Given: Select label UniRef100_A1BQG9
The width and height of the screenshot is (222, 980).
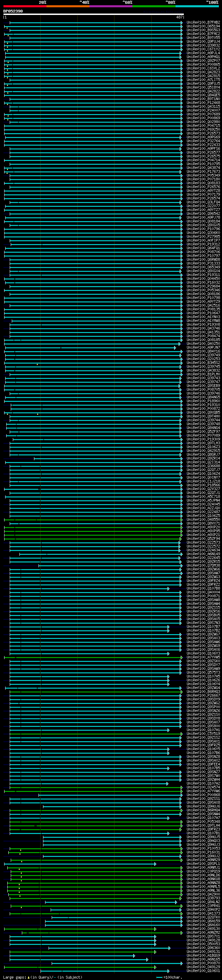Looking at the screenshot, I should pyautogui.click(x=203, y=955).
